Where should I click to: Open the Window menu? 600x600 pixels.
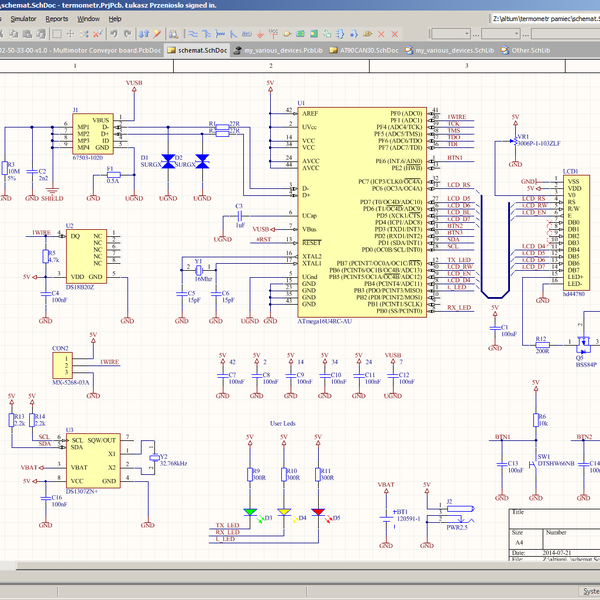pos(88,18)
